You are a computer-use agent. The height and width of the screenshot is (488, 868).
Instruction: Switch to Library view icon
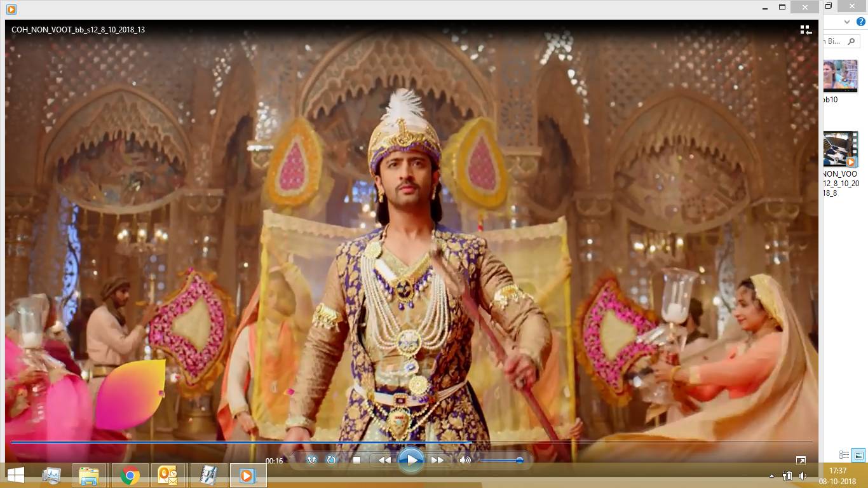point(805,30)
